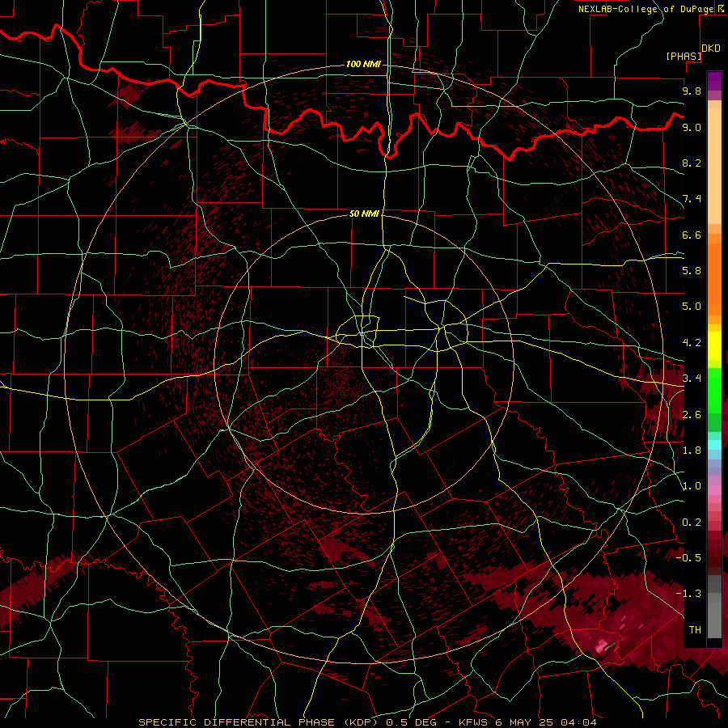Click the [PHAS] legend header label
Screen dimensions: 728x728
point(684,56)
